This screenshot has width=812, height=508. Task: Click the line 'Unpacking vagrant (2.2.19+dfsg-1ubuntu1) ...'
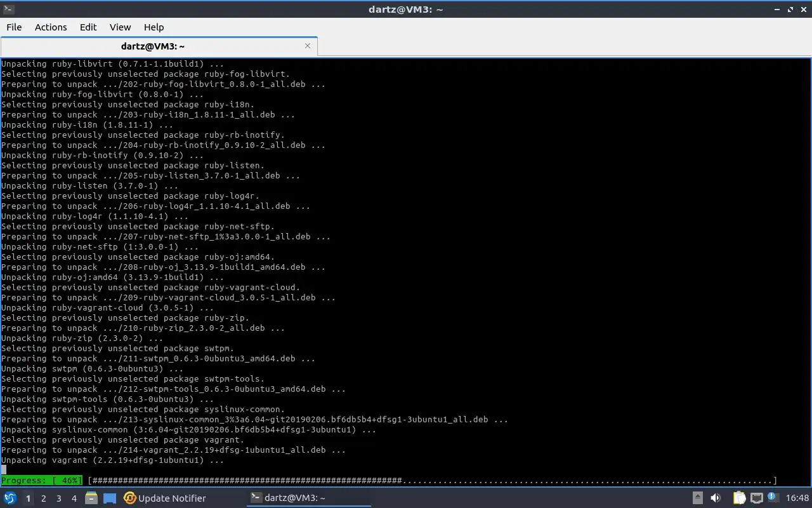(x=113, y=460)
